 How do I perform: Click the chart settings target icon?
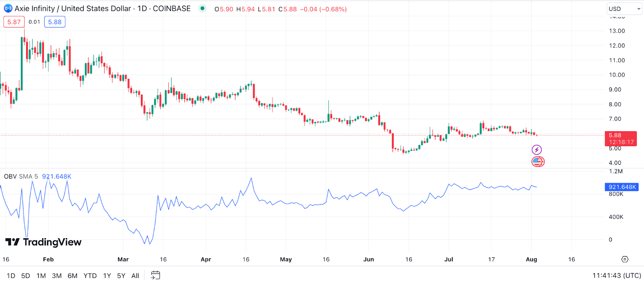pyautogui.click(x=625, y=259)
